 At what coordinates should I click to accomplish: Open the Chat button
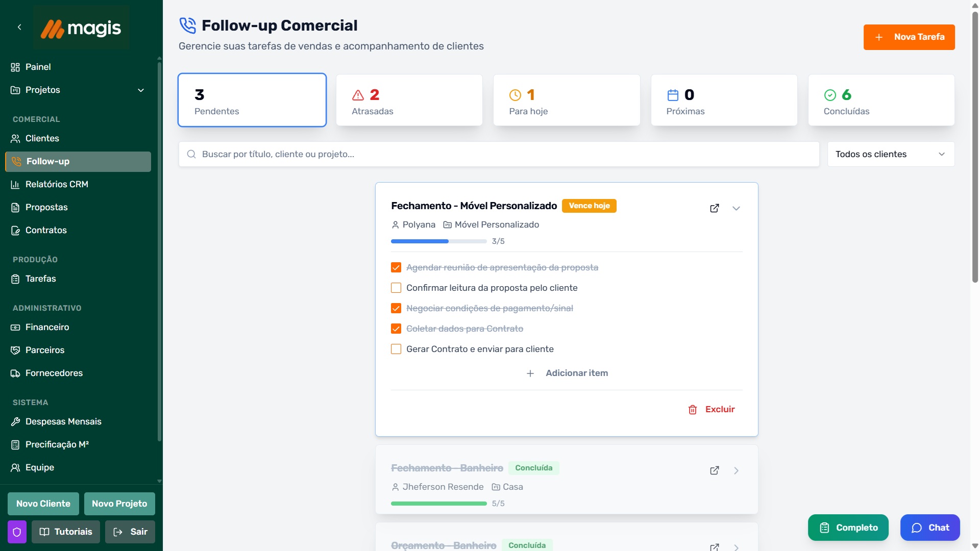(x=929, y=528)
